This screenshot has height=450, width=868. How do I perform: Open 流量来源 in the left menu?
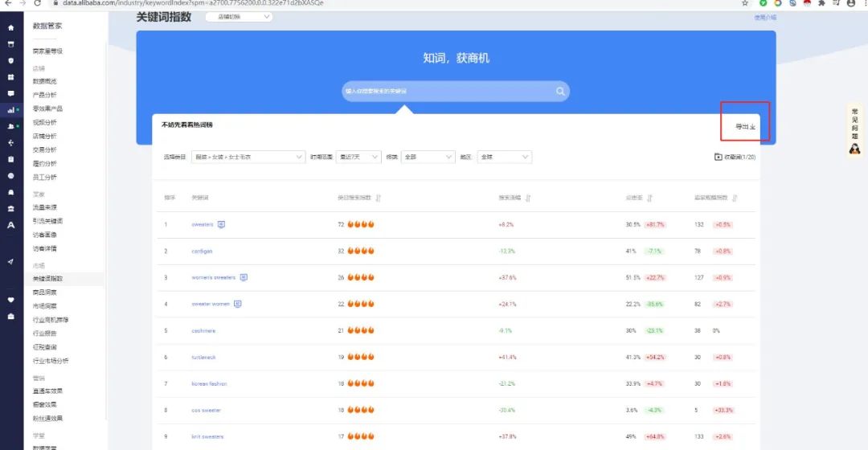(x=45, y=207)
